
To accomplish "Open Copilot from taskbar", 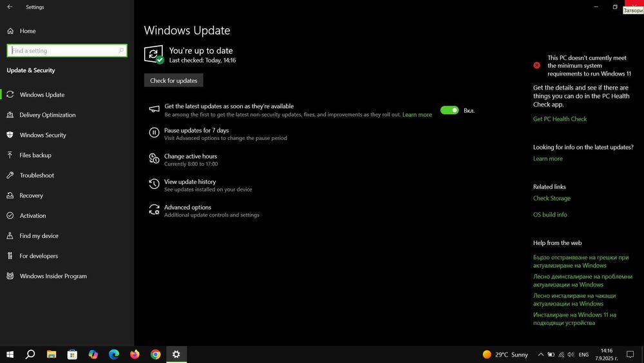I will coord(93,355).
